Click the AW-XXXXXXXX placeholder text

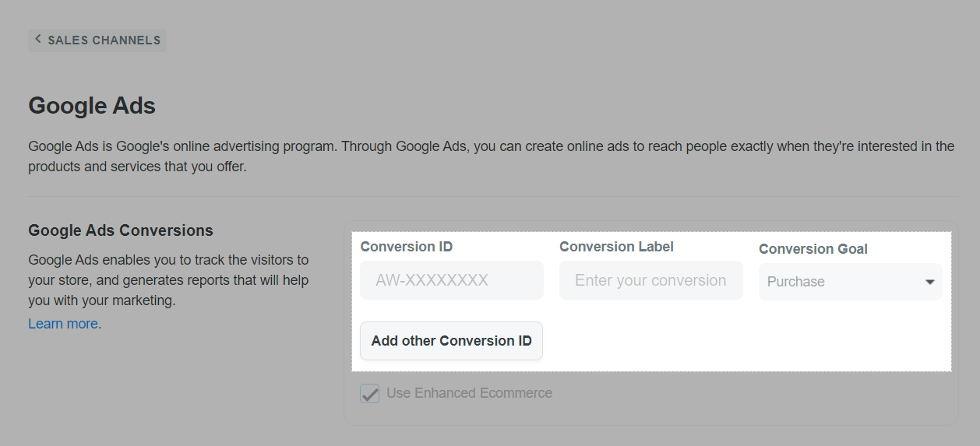432,280
